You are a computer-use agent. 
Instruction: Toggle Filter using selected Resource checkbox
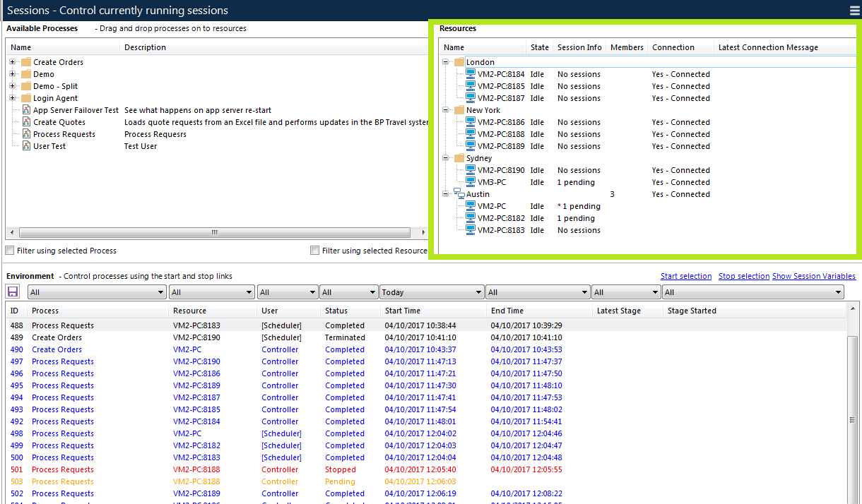315,251
